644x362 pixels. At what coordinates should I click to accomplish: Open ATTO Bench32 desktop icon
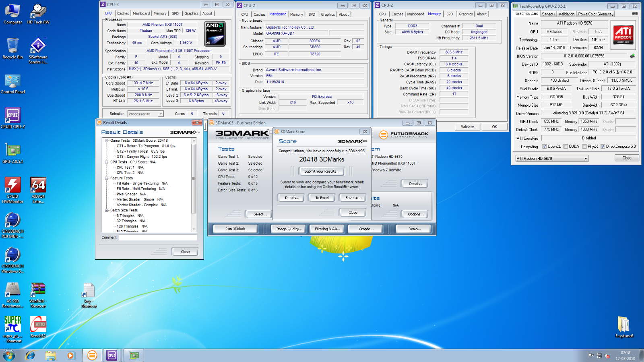tap(38, 327)
